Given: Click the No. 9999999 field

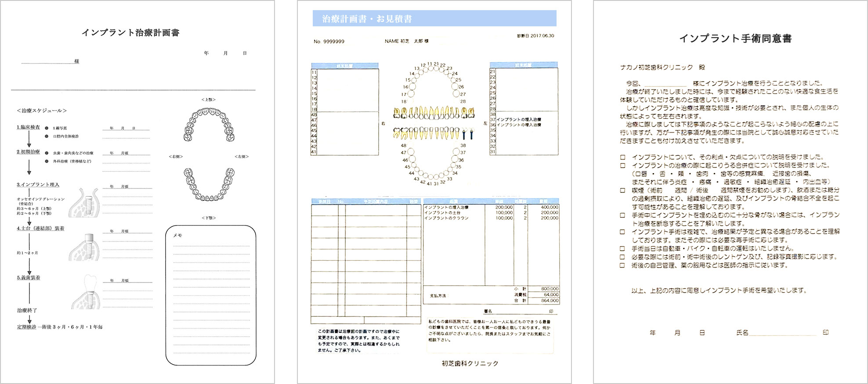Looking at the screenshot, I should [329, 41].
